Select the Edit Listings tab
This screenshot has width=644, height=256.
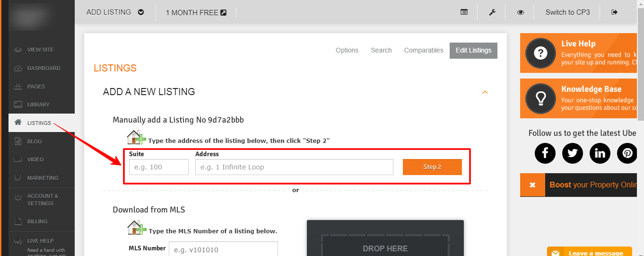click(473, 50)
